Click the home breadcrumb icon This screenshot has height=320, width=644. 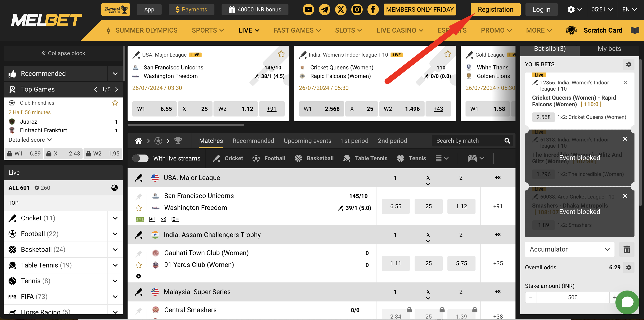pos(139,141)
